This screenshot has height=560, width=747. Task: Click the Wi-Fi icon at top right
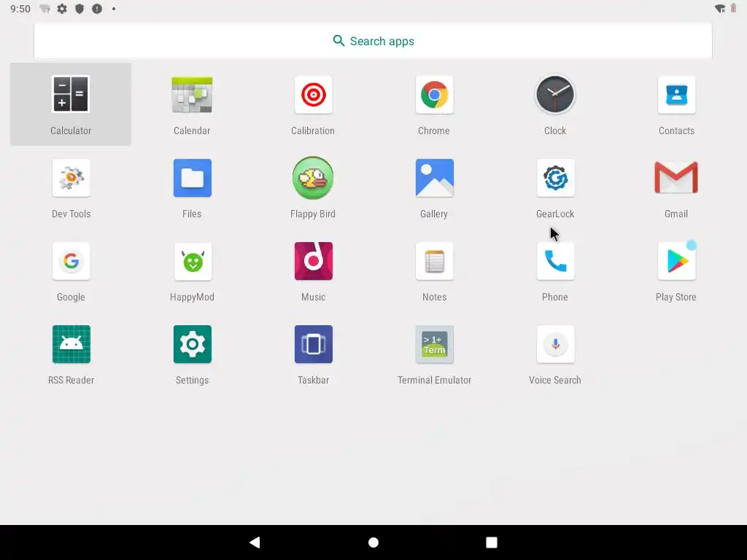coord(720,9)
